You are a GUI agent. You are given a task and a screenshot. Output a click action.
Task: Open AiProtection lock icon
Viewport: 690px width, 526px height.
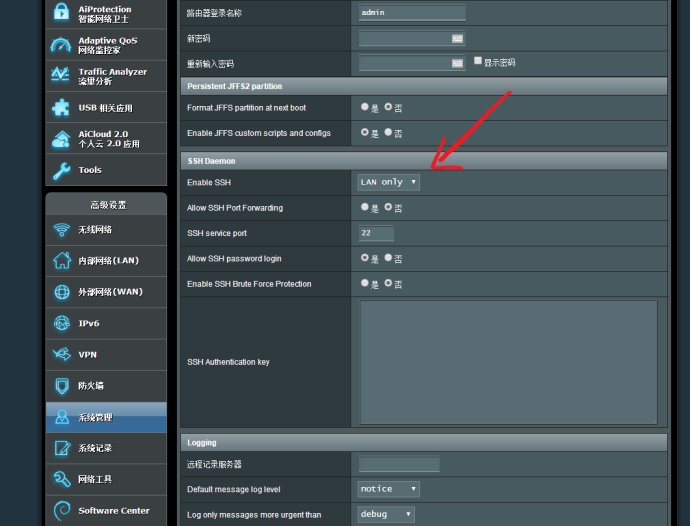(x=61, y=12)
